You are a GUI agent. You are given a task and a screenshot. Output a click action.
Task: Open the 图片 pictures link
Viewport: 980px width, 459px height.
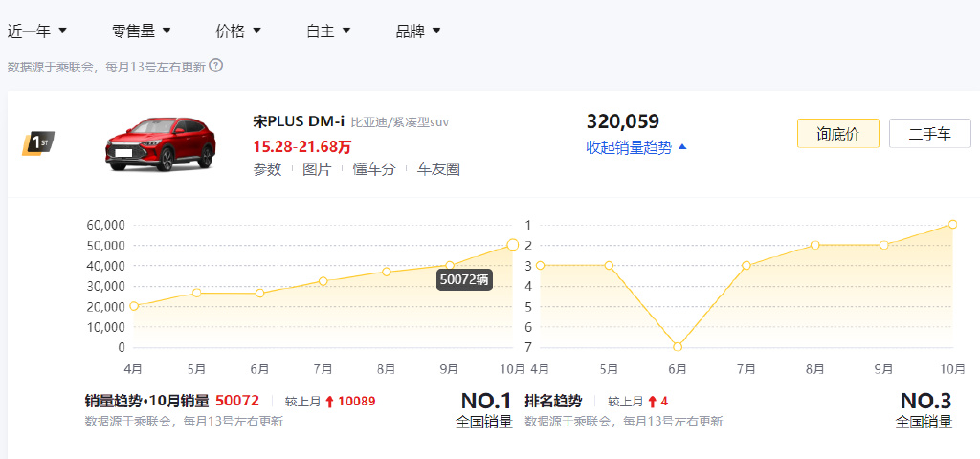317,169
